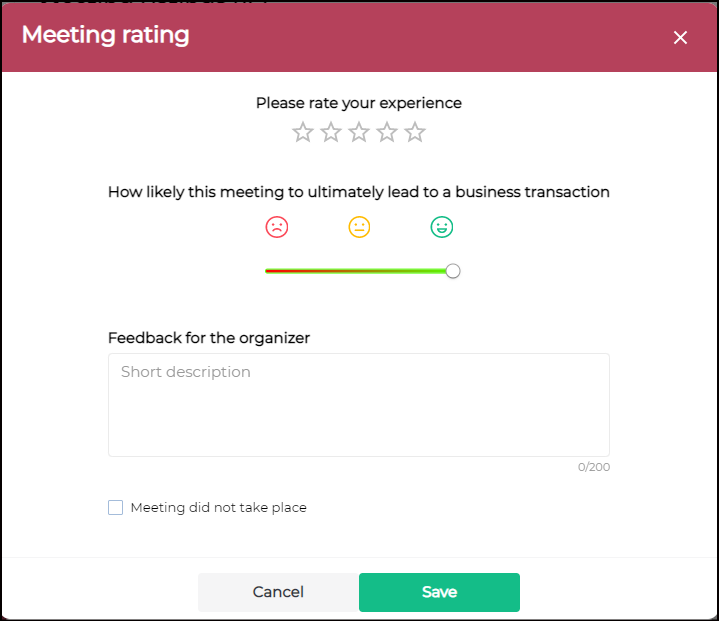Give a five-star experience rating
Viewport: 719px width, 621px height.
click(415, 132)
